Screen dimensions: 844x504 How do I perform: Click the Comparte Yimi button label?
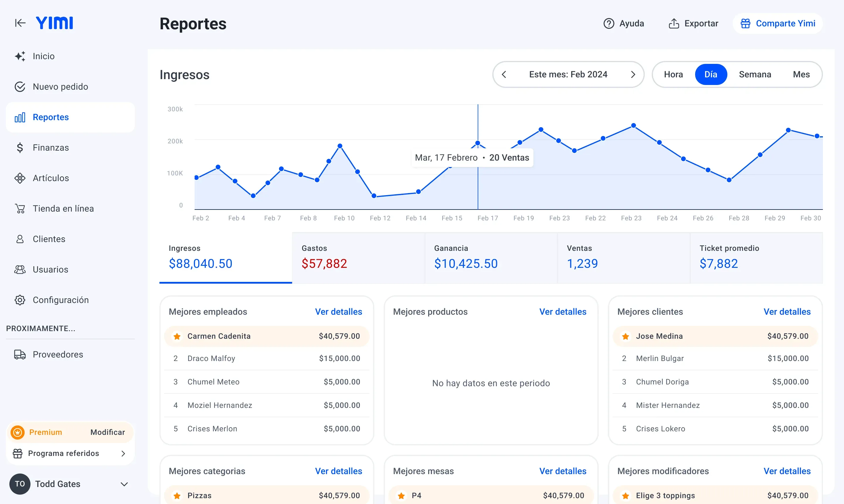click(785, 23)
